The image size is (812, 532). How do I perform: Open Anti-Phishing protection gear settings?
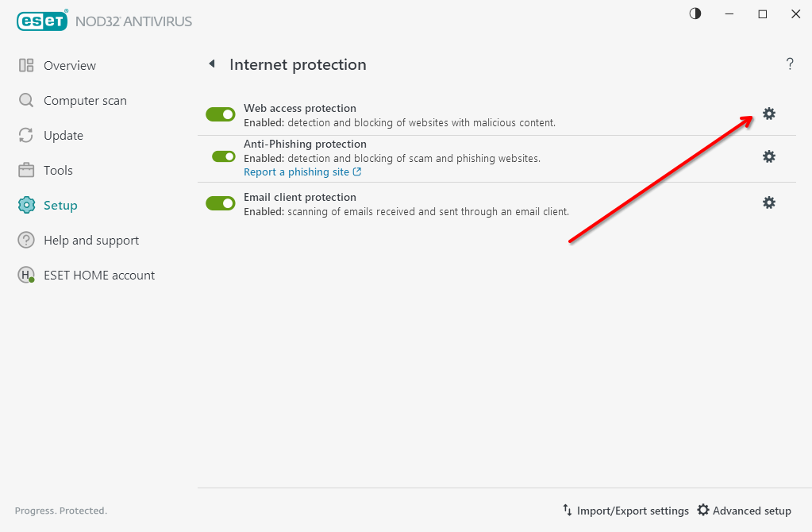769,156
